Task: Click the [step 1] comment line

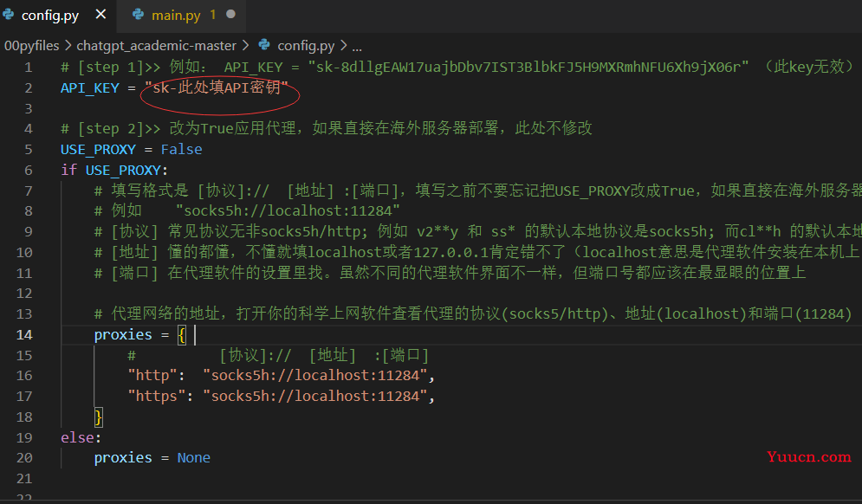Action: pyautogui.click(x=458, y=67)
